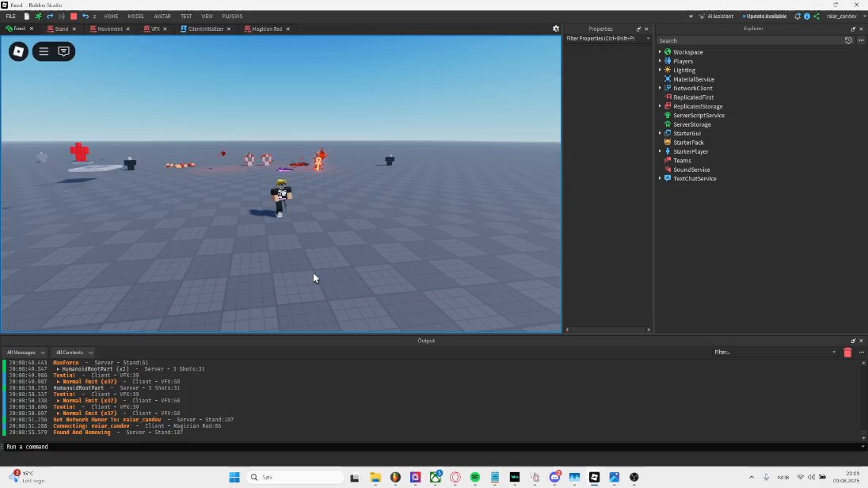Open Roblox Studio taskbar icon

point(594,478)
